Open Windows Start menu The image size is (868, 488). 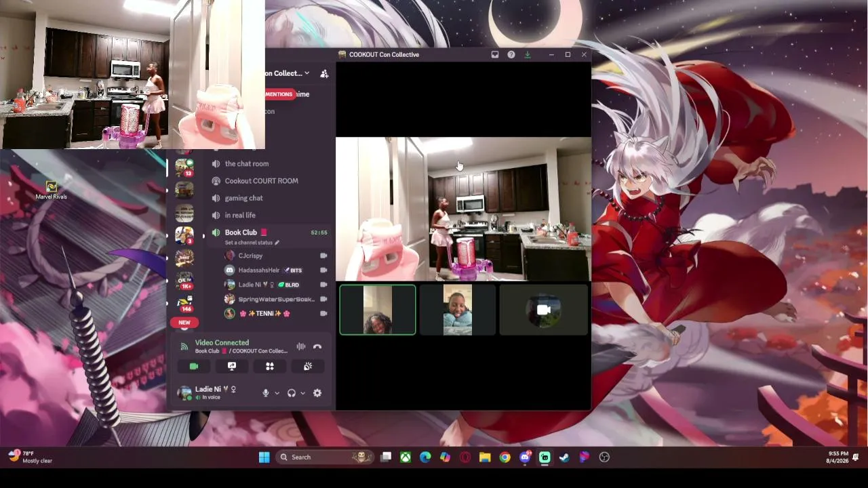264,457
